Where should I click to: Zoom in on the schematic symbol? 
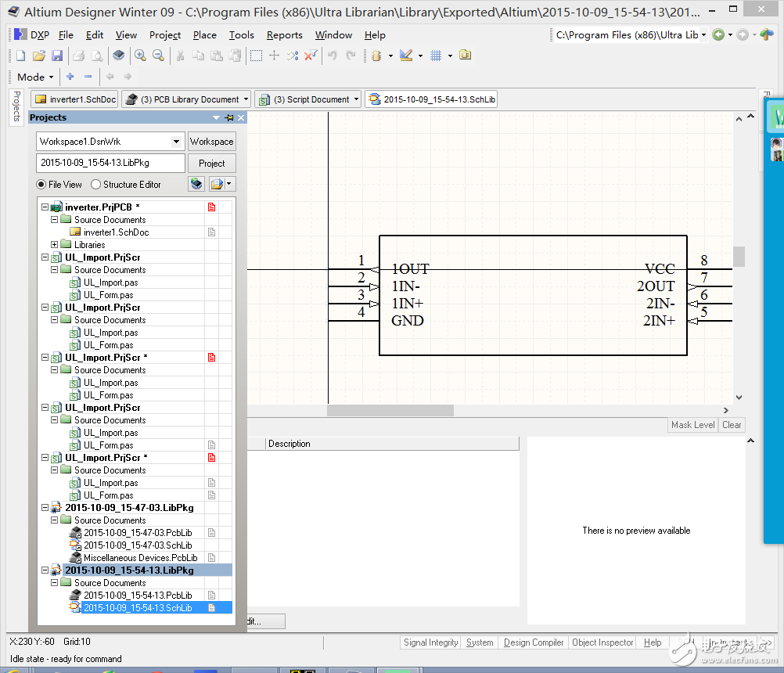coord(140,56)
